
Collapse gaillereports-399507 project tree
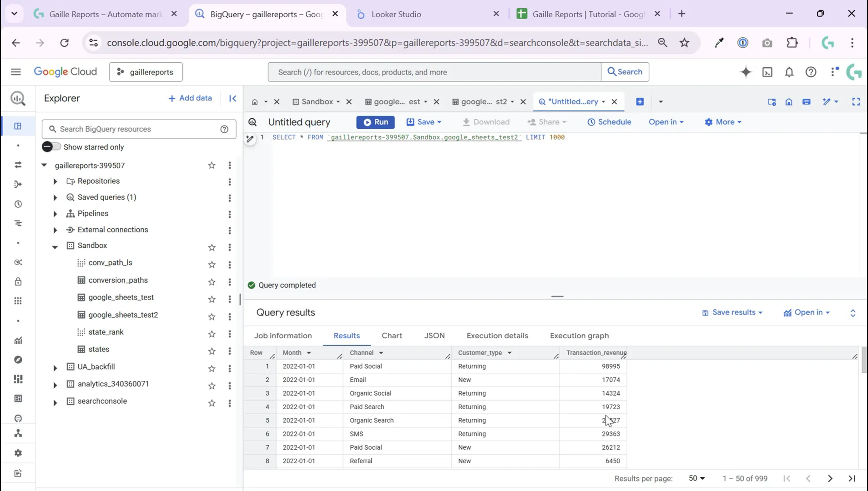point(44,165)
